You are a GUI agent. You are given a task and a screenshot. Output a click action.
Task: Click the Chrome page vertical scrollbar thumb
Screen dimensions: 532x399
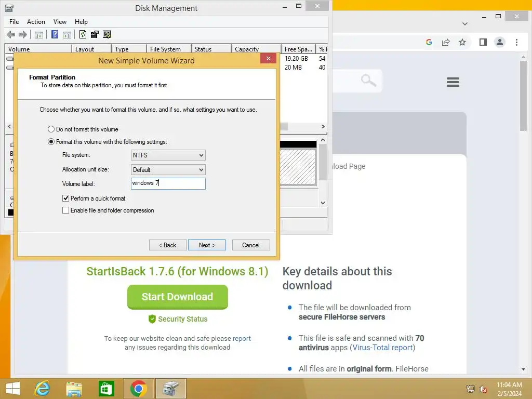click(x=523, y=96)
